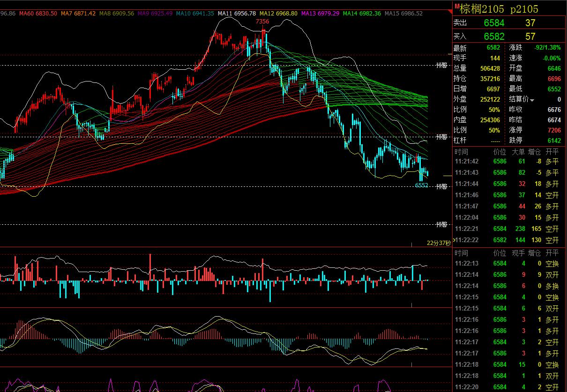Click the 现手 column header in the tick list

[518, 253]
